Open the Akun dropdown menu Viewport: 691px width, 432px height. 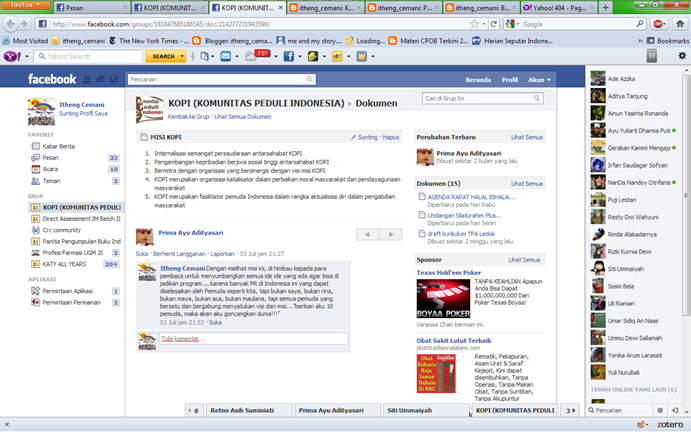coord(539,80)
